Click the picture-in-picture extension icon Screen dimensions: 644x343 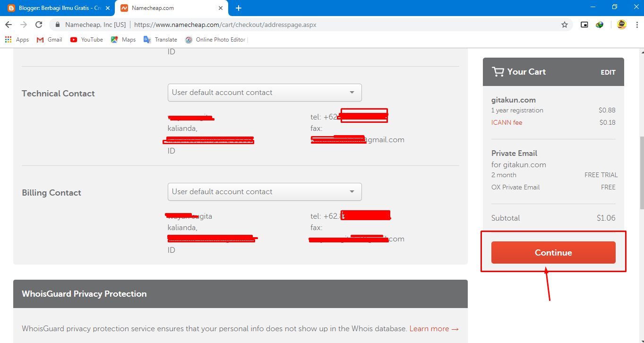tap(584, 25)
